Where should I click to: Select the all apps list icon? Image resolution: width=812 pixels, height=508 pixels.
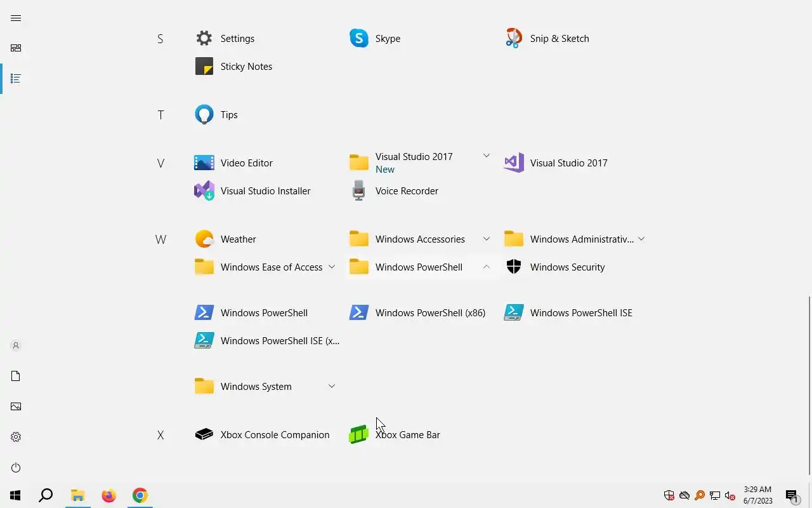click(x=16, y=79)
